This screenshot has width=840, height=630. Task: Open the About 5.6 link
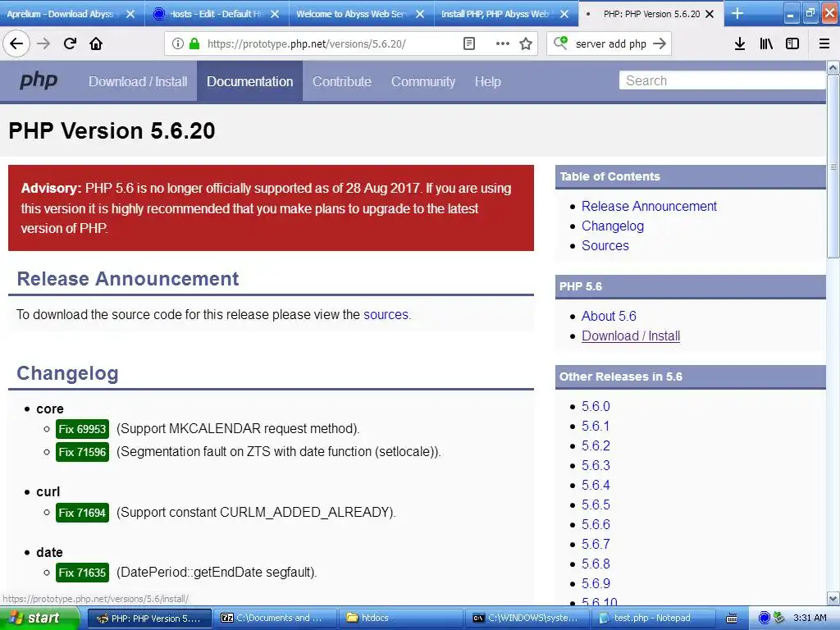pyautogui.click(x=609, y=316)
